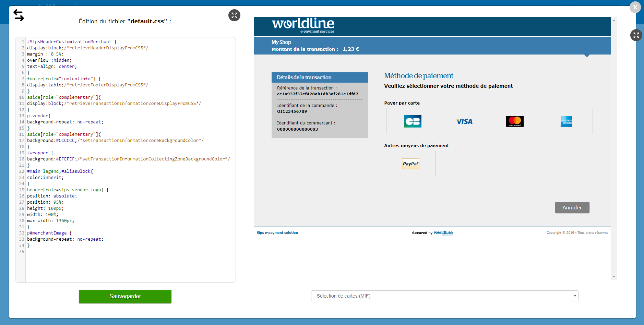
Task: Select the CB card payment logo
Action: point(413,121)
